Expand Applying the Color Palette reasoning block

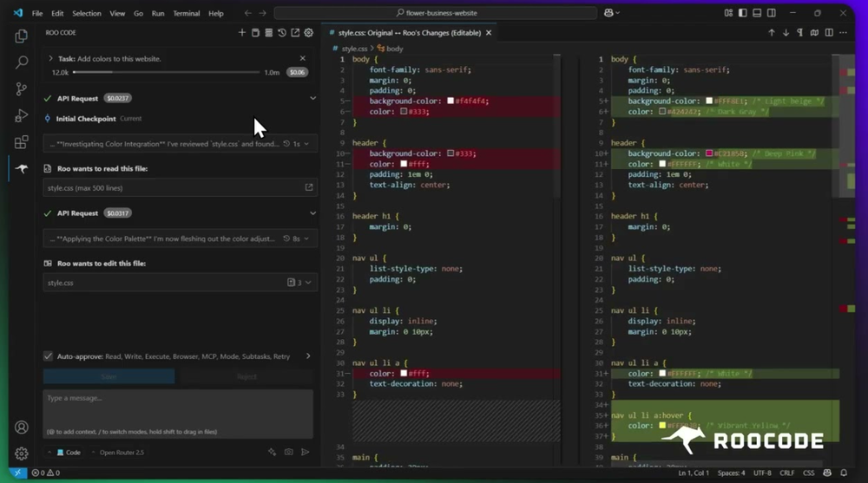[180, 238]
